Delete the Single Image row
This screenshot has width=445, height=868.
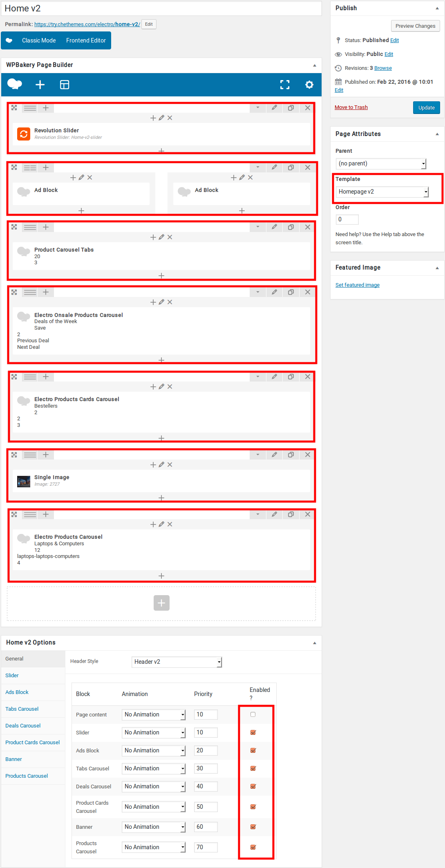(308, 455)
